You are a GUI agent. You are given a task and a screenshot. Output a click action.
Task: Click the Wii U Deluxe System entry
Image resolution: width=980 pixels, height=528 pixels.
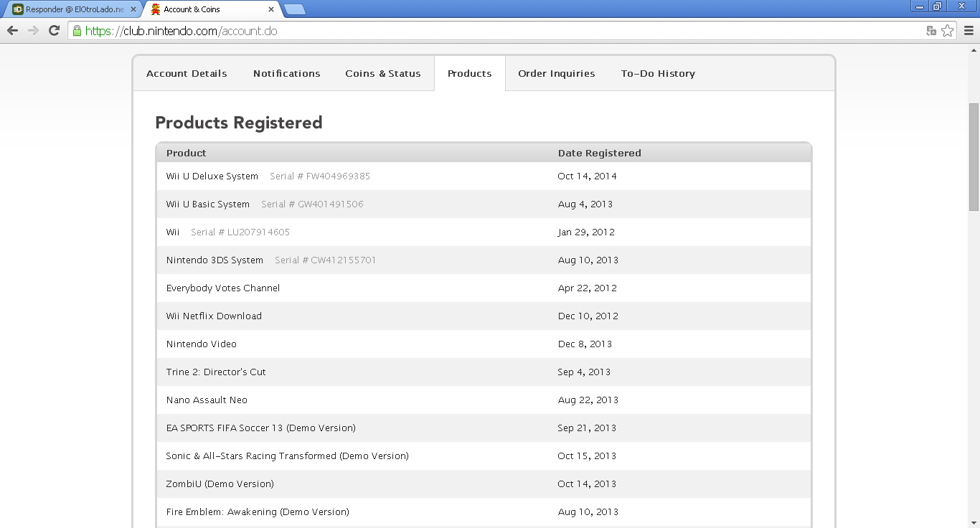point(212,176)
